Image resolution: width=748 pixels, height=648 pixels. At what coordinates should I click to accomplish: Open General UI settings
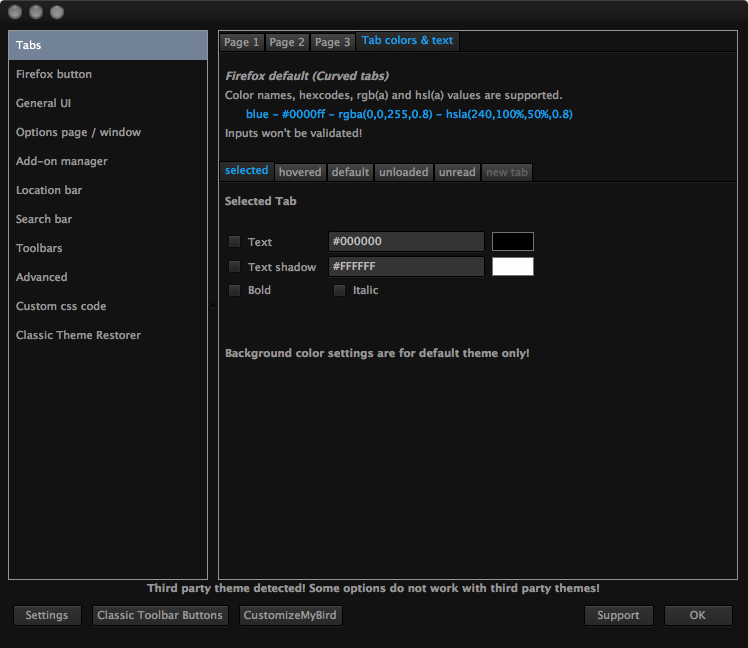click(x=108, y=104)
